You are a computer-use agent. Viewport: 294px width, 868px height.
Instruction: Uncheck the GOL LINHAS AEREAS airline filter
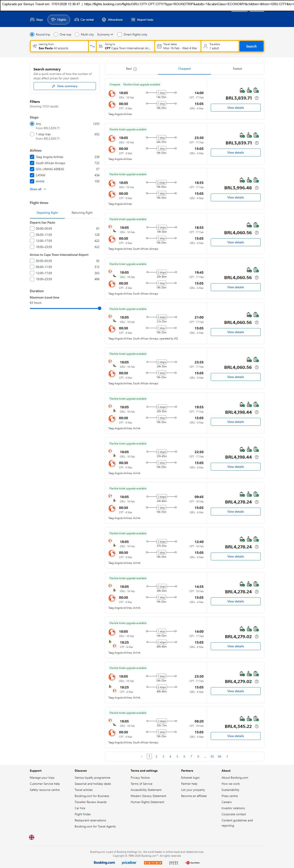click(x=32, y=169)
